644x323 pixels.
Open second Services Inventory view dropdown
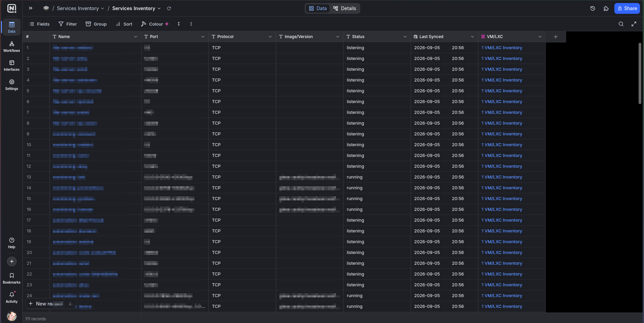click(136, 8)
